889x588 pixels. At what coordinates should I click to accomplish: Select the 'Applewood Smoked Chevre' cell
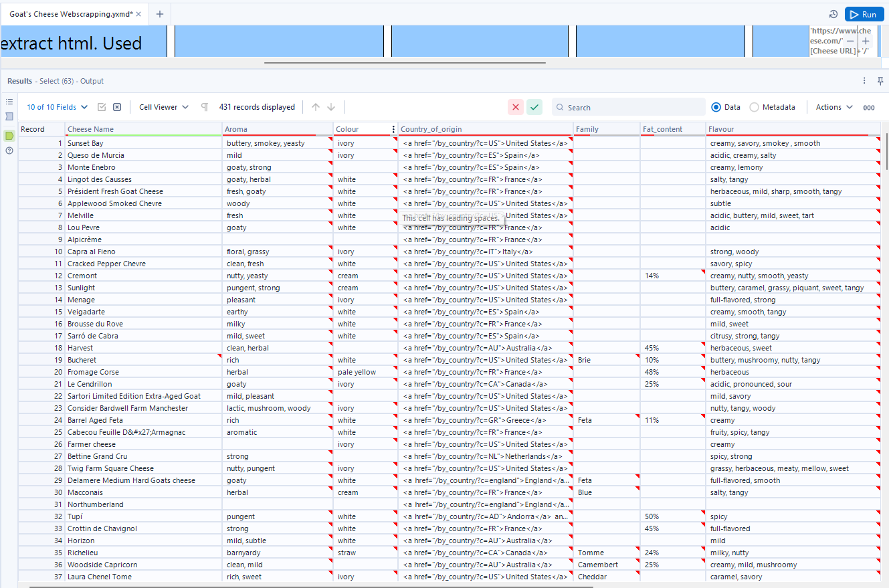pos(144,203)
